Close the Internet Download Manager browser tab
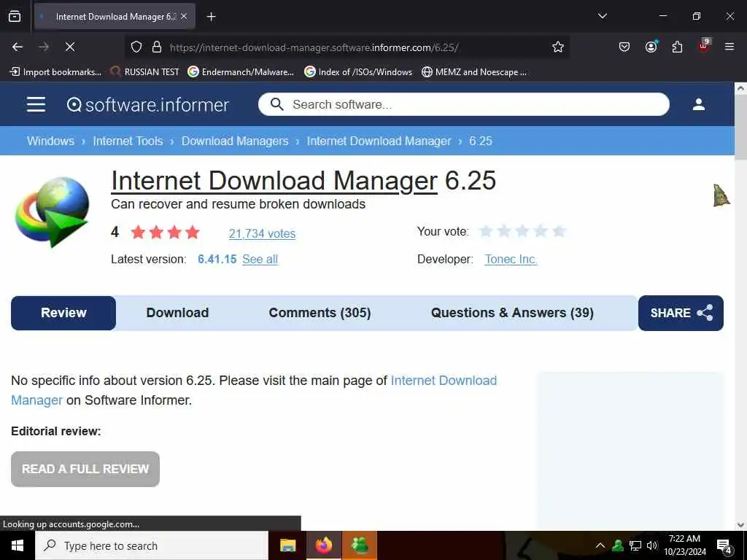The image size is (747, 560). 184,17
